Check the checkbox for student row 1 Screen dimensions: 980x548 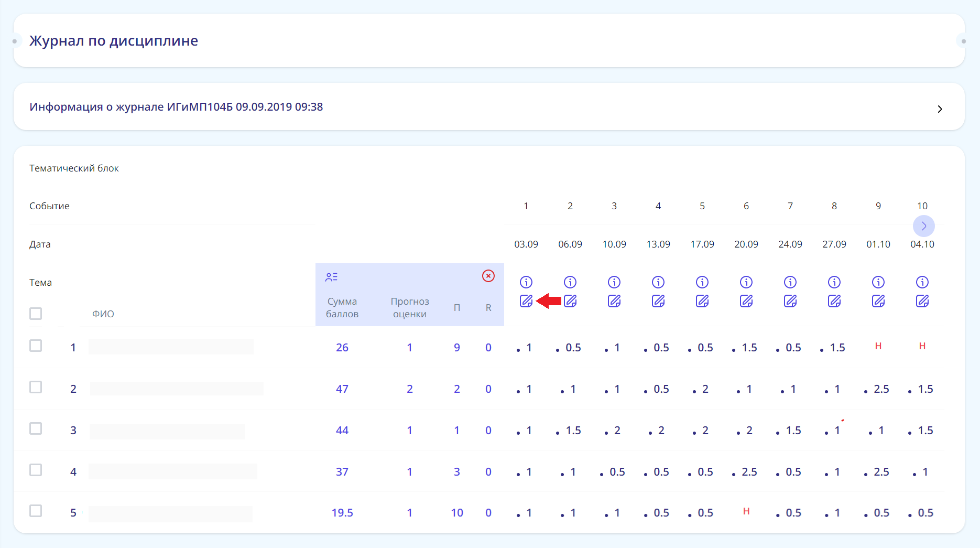point(36,346)
